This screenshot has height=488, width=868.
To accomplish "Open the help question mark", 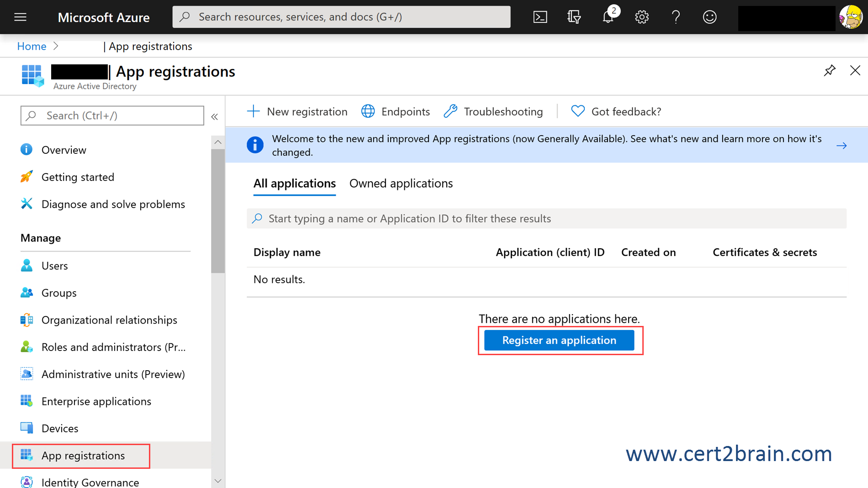I will pyautogui.click(x=676, y=17).
